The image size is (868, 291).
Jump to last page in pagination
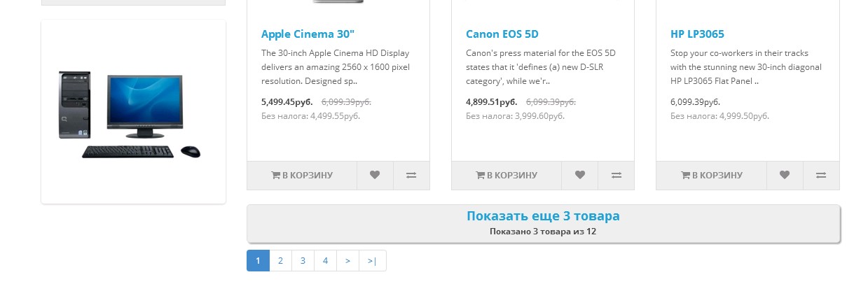pos(372,260)
